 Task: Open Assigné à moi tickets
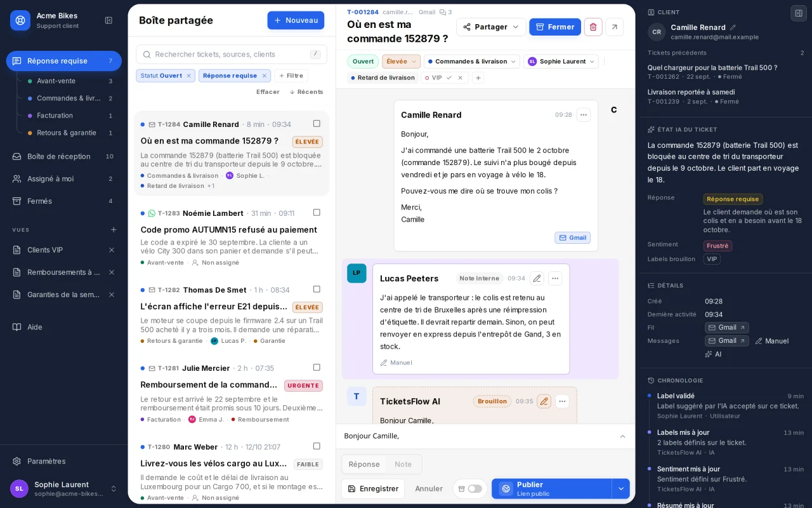pyautogui.click(x=63, y=178)
